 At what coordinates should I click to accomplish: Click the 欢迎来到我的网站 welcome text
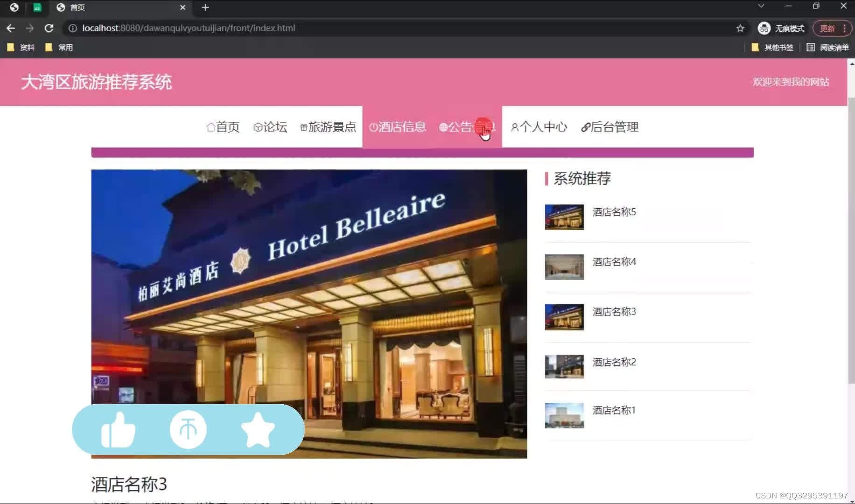coord(791,82)
